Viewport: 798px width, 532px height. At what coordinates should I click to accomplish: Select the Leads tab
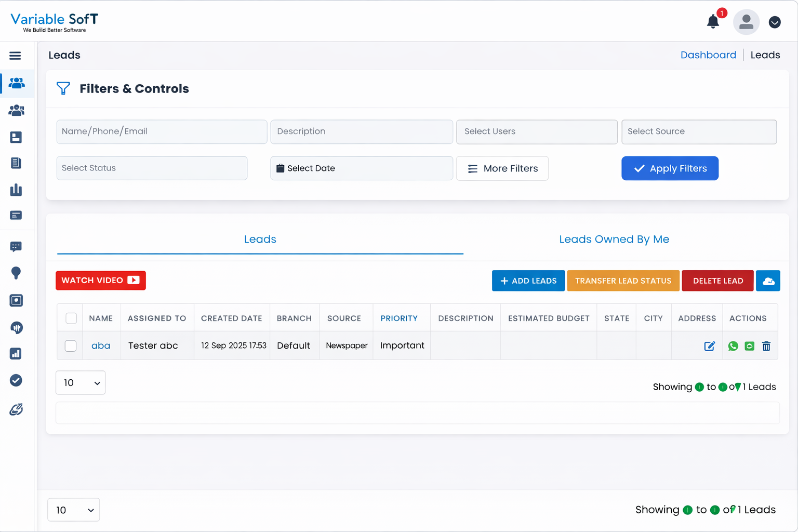pos(260,240)
